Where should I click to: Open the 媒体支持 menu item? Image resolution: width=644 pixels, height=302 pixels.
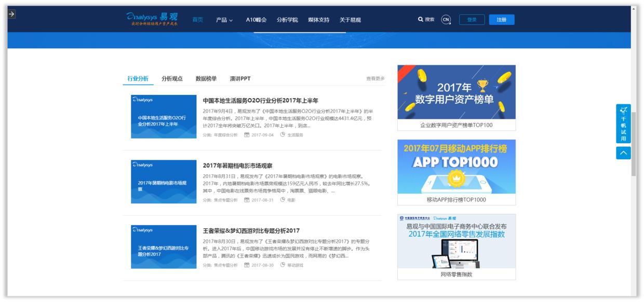point(320,19)
